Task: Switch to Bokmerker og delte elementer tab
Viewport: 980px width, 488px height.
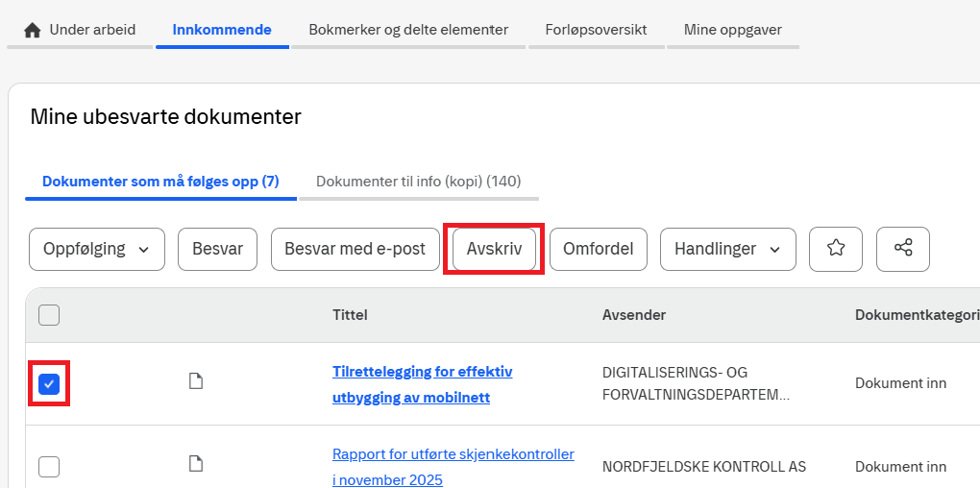Action: coord(408,30)
